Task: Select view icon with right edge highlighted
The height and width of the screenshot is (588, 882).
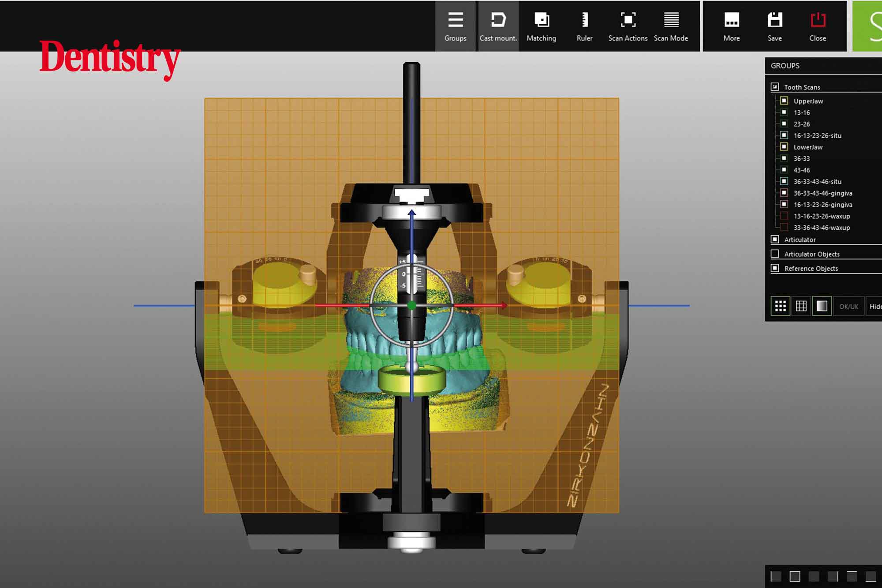Action: click(x=833, y=576)
